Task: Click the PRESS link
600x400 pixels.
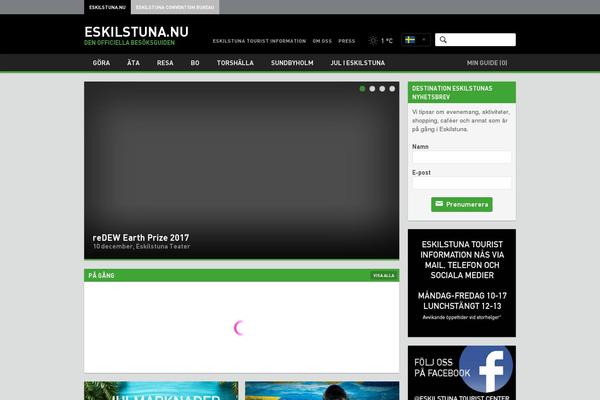Action: [x=347, y=41]
